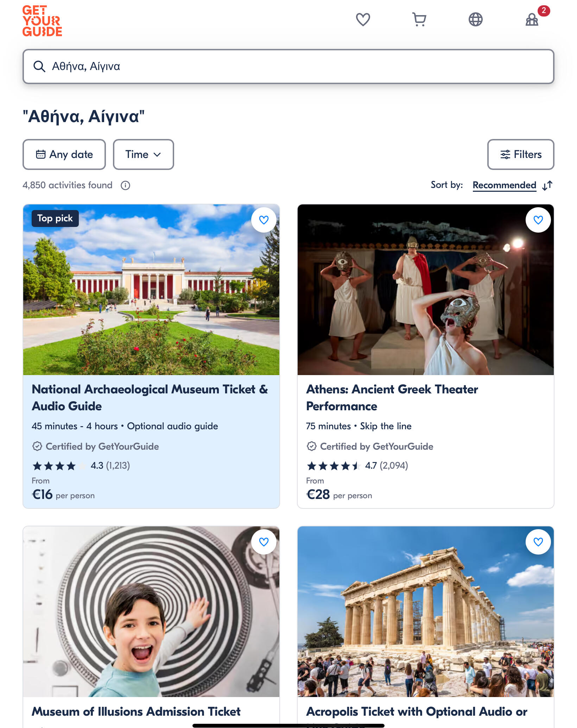The image size is (577, 728).
Task: Open profile icon with notification badge
Action: pos(532,20)
